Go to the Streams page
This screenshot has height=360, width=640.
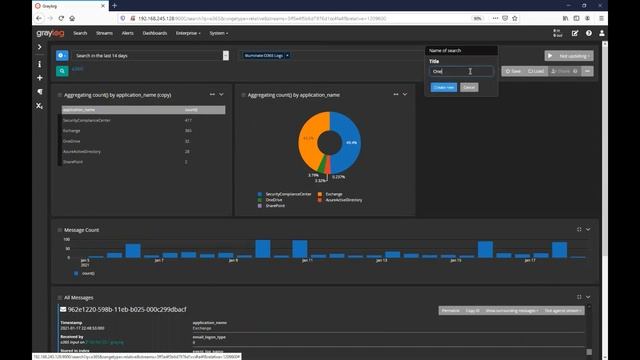coord(104,33)
